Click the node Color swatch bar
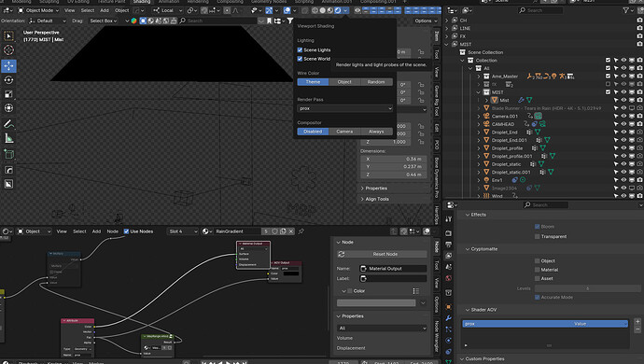Viewport: 644px width, 364px height. [x=376, y=302]
